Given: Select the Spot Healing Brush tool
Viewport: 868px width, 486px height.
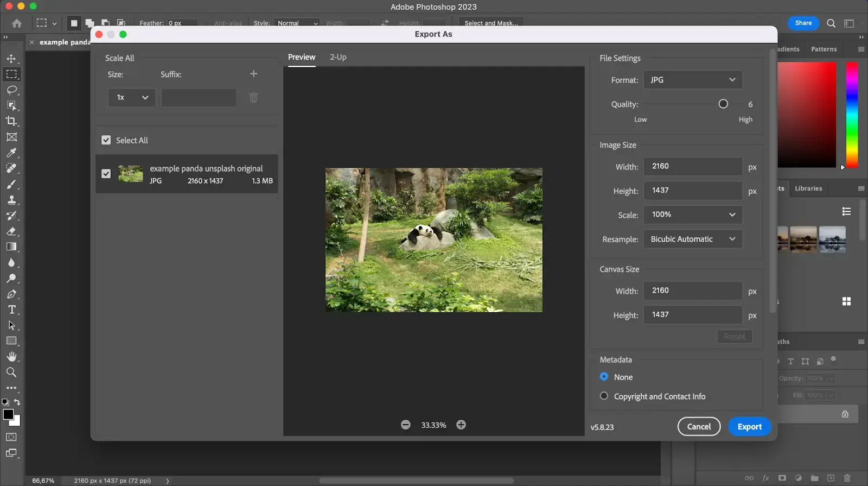Looking at the screenshot, I should (11, 168).
